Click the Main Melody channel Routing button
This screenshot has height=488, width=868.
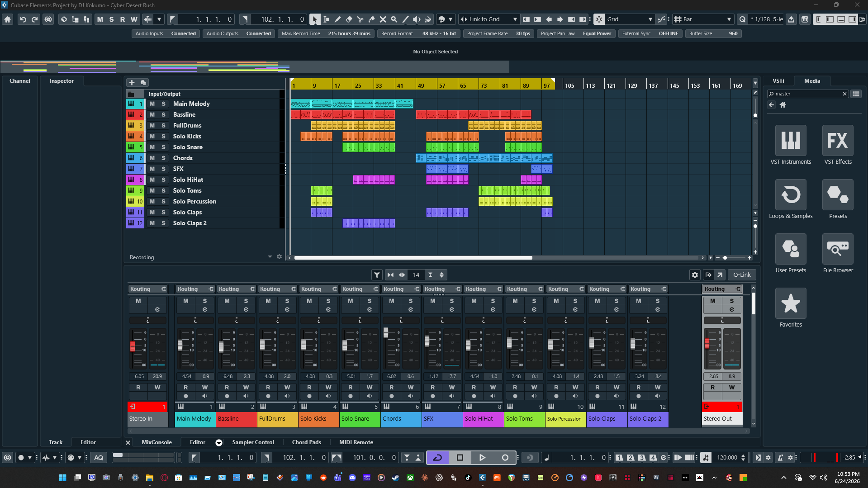coord(195,289)
